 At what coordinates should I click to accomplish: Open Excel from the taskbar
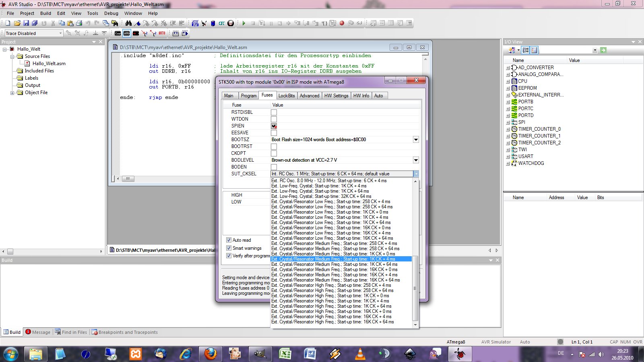[285, 354]
